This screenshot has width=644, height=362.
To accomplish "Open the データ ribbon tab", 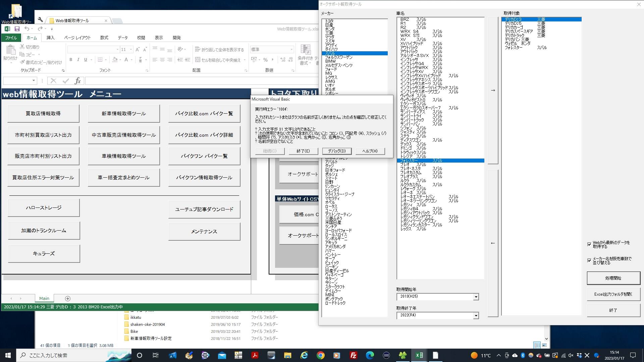I will tap(123, 38).
